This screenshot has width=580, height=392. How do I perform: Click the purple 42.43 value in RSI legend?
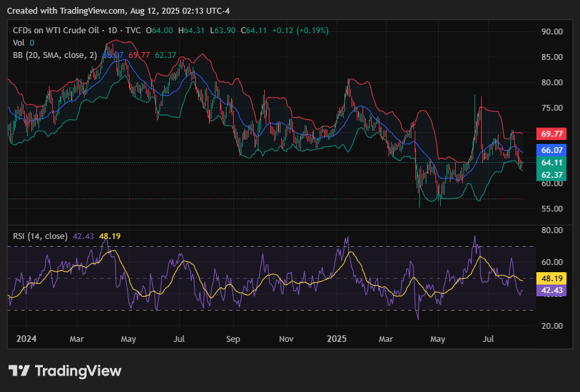83,236
